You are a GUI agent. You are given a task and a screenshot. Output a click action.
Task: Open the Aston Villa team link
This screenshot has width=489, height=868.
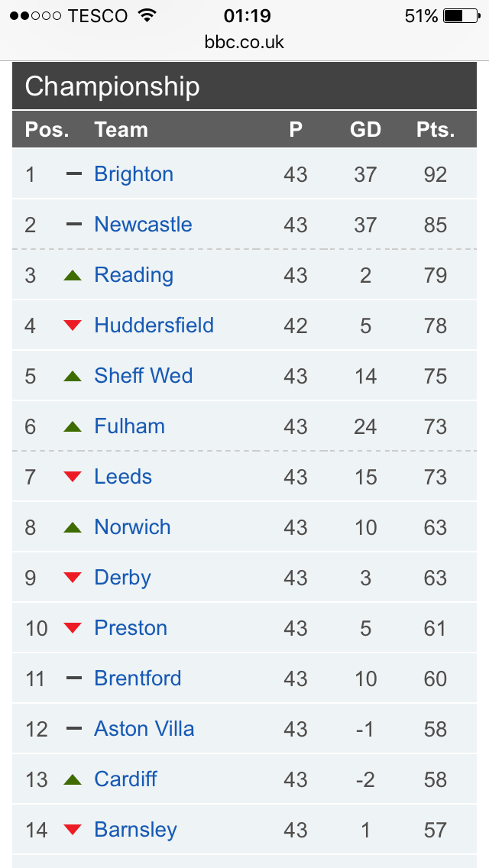click(144, 728)
